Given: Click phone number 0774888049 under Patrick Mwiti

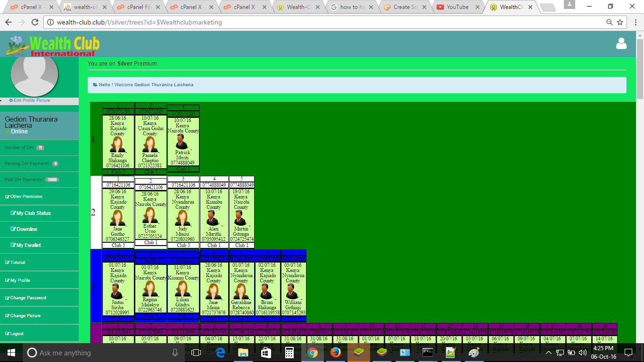Looking at the screenshot, I should 182,163.
